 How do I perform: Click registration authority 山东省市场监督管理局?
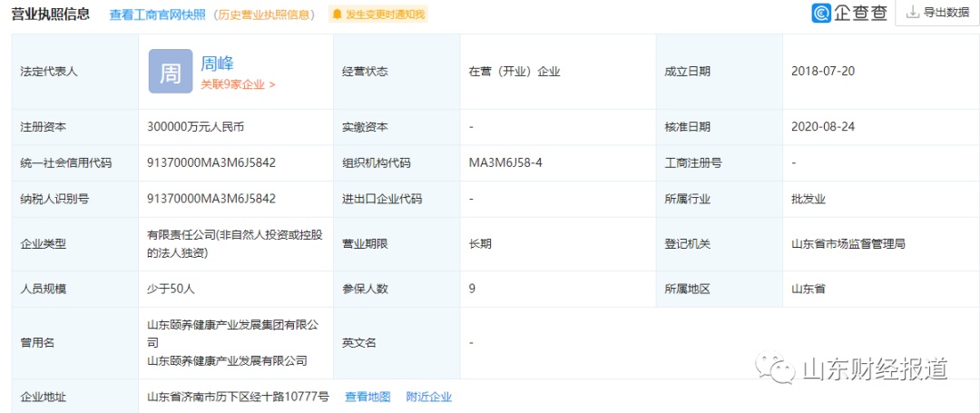[848, 243]
